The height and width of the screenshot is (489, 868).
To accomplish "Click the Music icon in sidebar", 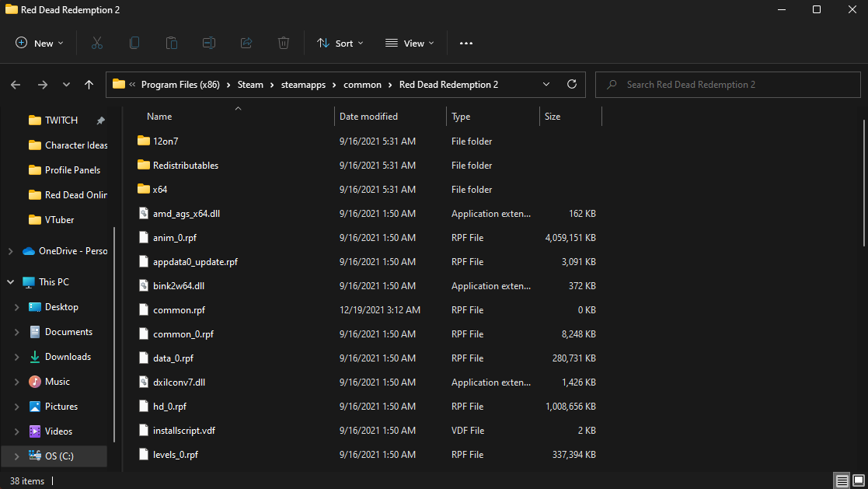I will [34, 382].
